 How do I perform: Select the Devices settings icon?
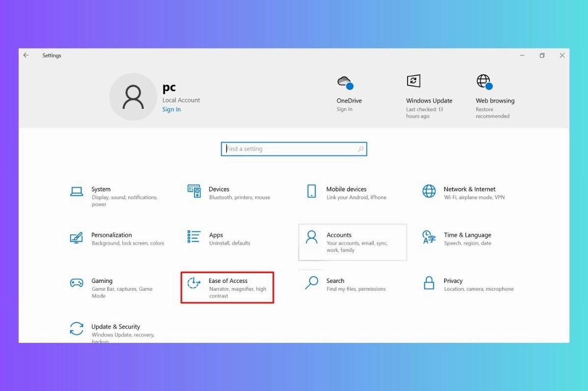point(194,192)
